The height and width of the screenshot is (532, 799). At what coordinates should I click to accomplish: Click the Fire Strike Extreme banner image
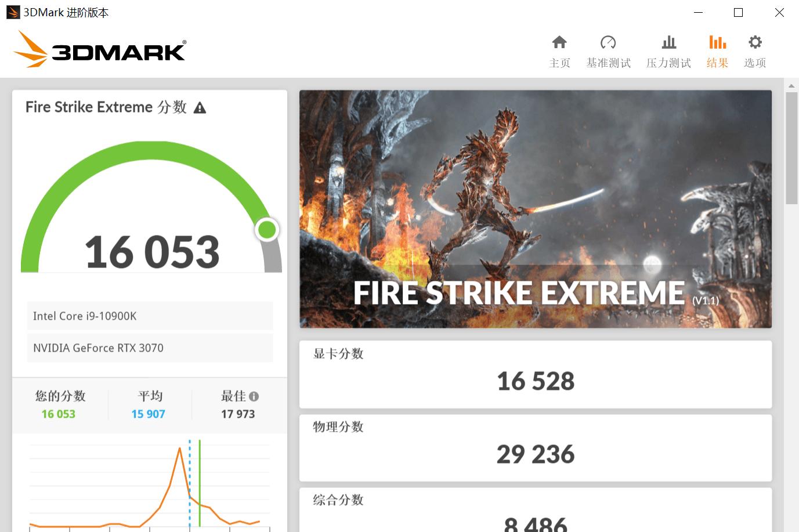pyautogui.click(x=536, y=209)
